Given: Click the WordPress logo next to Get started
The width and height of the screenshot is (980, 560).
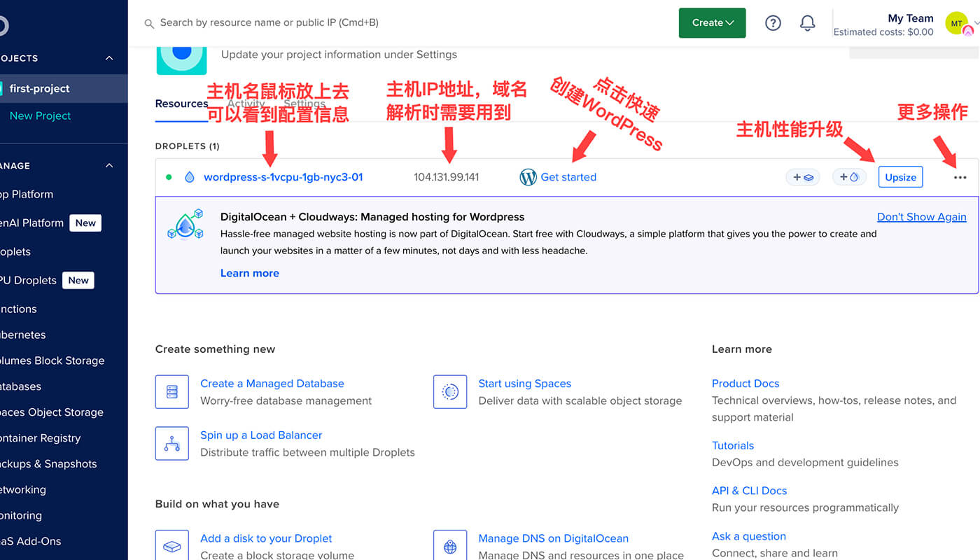Looking at the screenshot, I should coord(528,177).
